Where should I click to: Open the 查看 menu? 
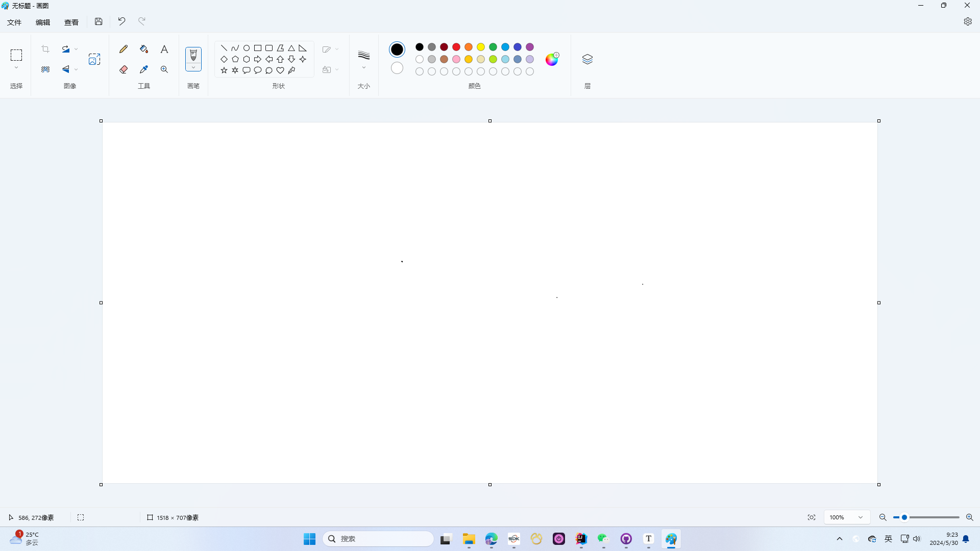point(71,22)
